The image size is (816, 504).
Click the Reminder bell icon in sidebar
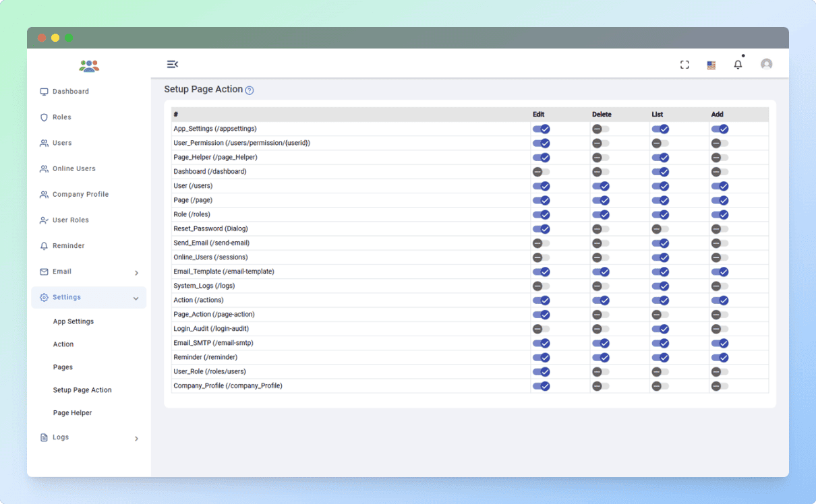tap(44, 246)
